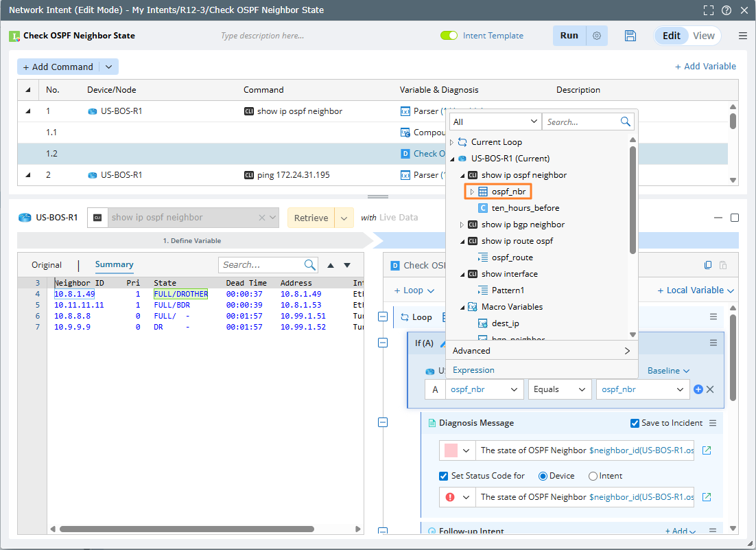Viewport: 756px width, 550px height.
Task: Jump to previous search result arrow
Action: (x=331, y=265)
